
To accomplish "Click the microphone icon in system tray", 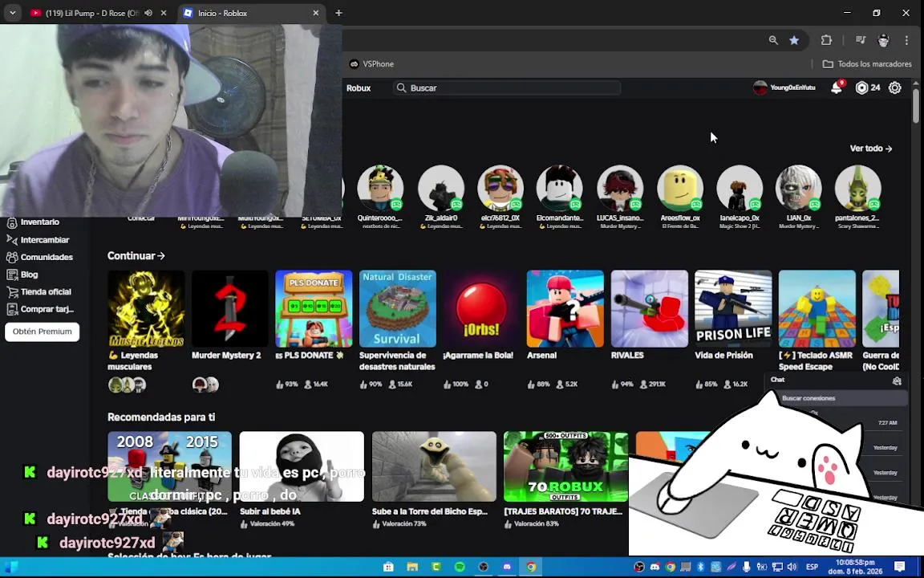I will click(747, 567).
